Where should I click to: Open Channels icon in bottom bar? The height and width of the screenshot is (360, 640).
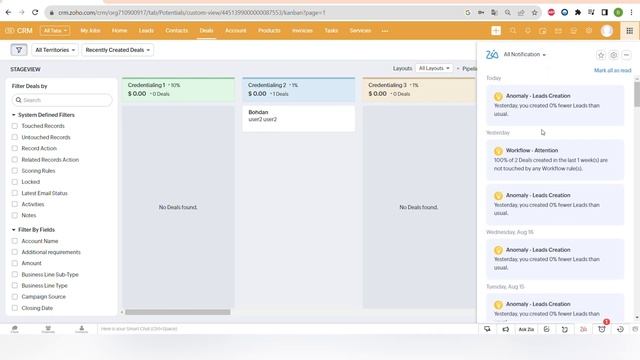[48, 329]
